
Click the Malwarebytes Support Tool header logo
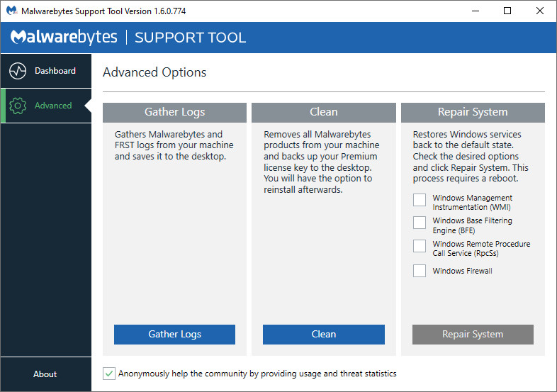click(x=128, y=38)
